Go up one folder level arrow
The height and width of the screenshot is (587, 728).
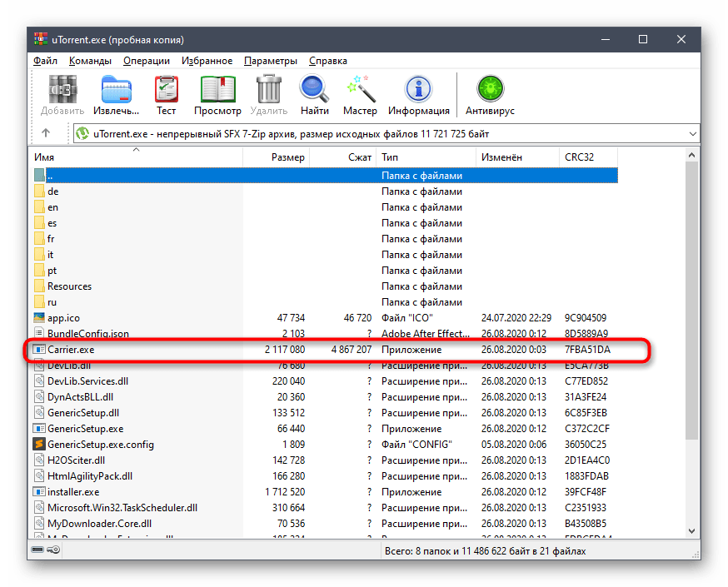pyautogui.click(x=46, y=133)
